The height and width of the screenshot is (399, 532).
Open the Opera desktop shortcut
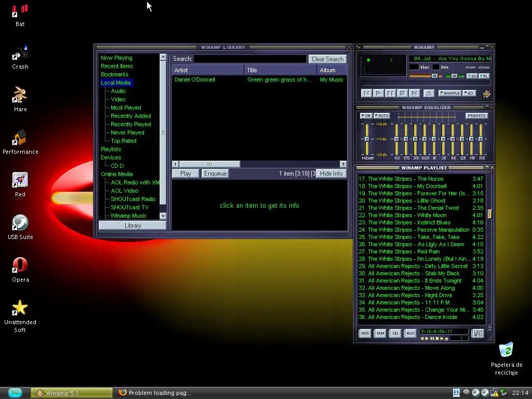pyautogui.click(x=20, y=270)
